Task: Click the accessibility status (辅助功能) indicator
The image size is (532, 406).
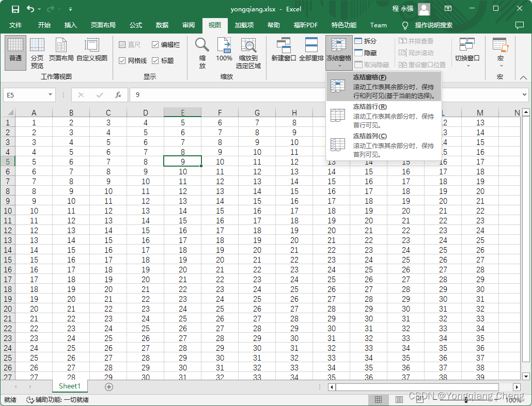Action: (x=58, y=400)
